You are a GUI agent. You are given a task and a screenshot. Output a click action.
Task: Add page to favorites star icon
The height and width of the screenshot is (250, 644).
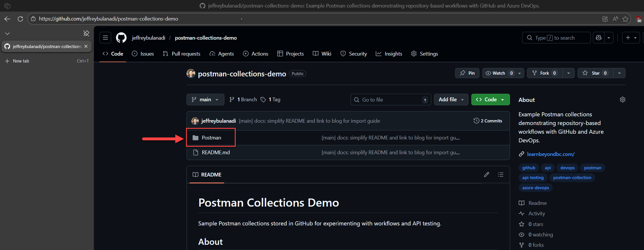(x=626, y=19)
